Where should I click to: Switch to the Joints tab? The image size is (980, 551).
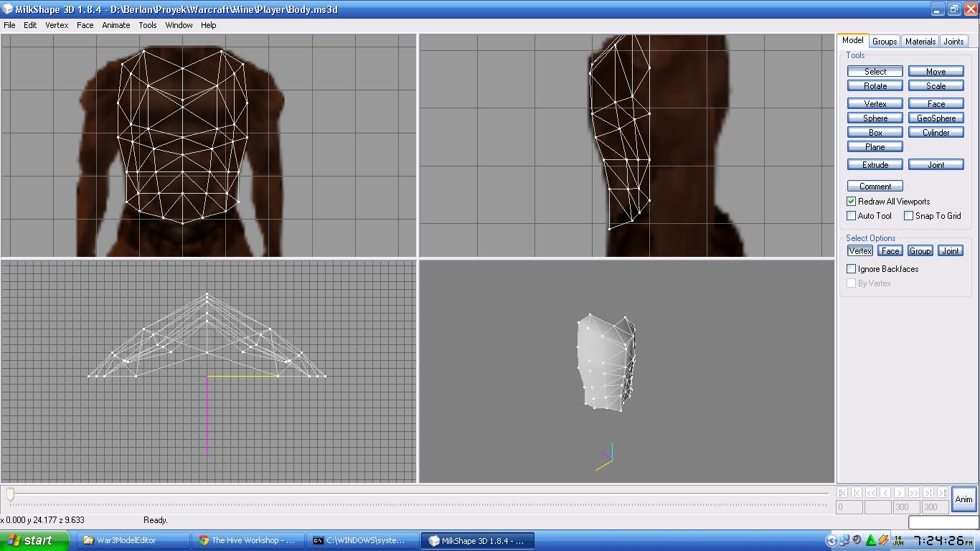[953, 42]
